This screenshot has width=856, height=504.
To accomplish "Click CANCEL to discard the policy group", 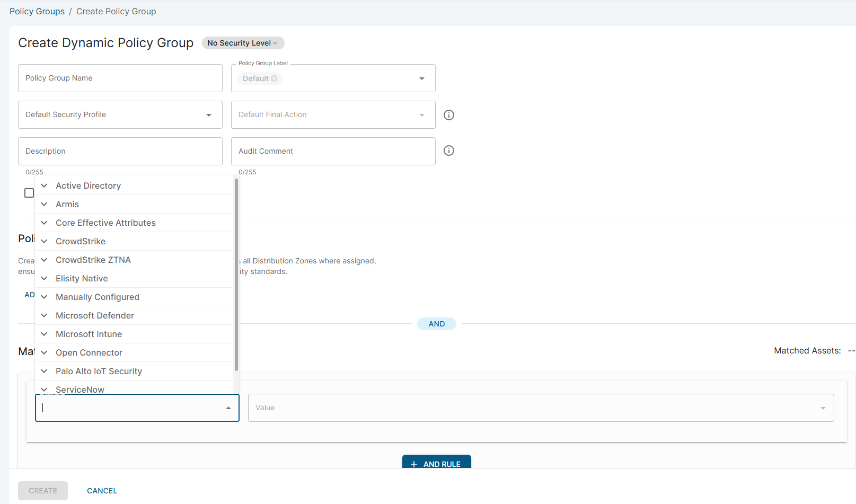I will pyautogui.click(x=102, y=490).
